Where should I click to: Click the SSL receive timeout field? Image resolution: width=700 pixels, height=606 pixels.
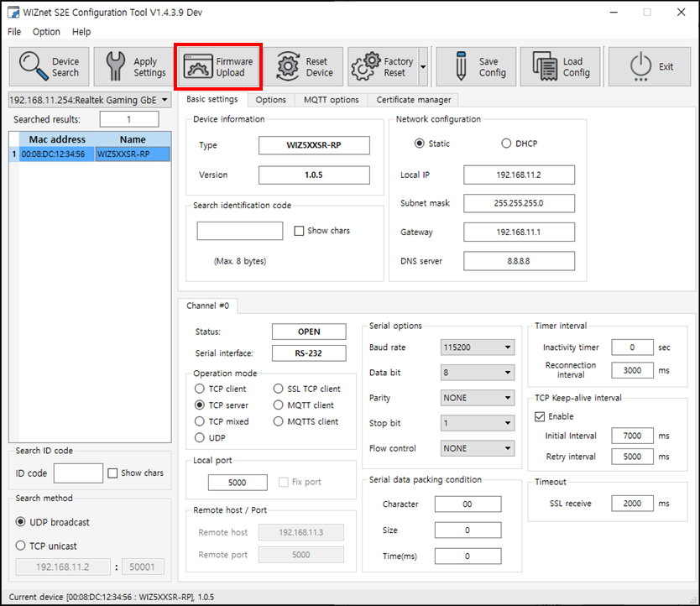tap(632, 504)
